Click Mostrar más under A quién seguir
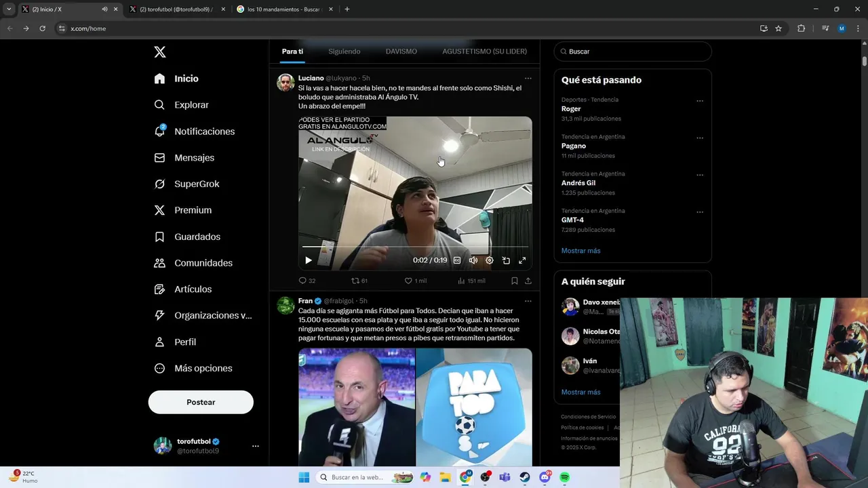This screenshot has width=868, height=488. (580, 392)
